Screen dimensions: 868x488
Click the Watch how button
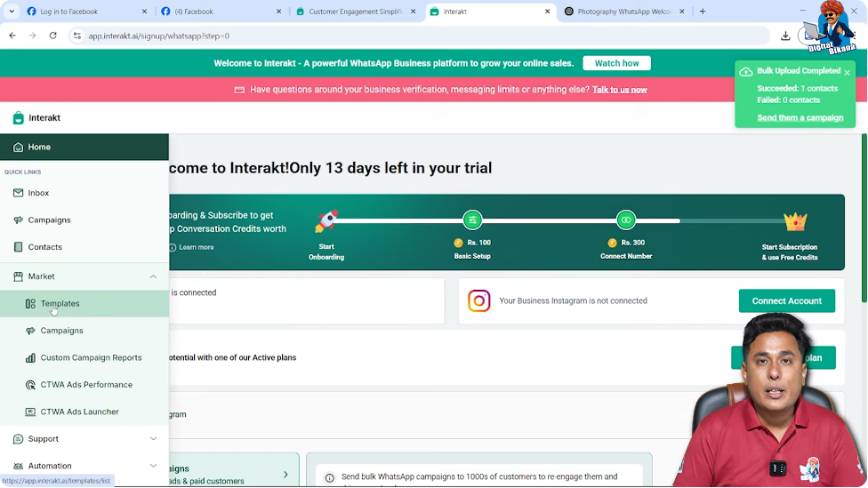[616, 63]
